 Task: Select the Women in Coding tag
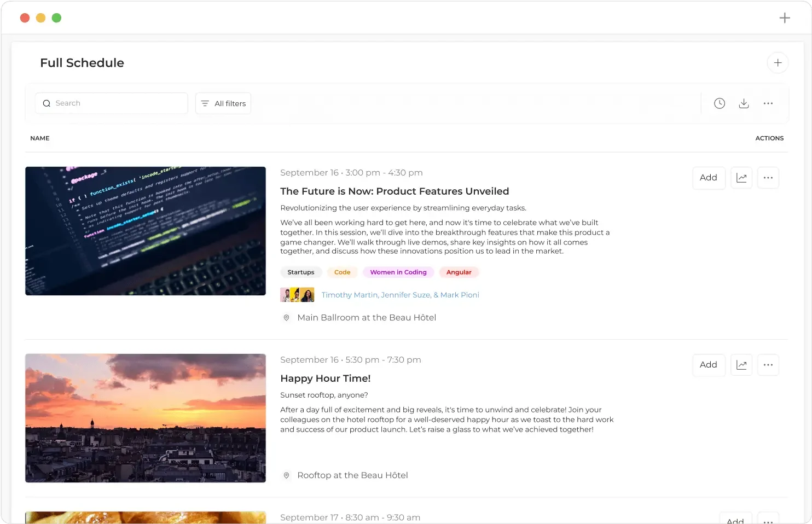398,272
